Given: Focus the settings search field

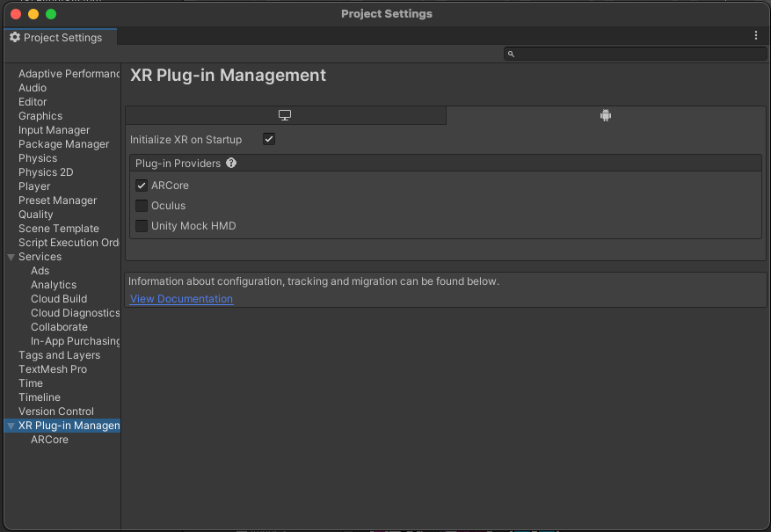Looking at the screenshot, I should click(636, 55).
